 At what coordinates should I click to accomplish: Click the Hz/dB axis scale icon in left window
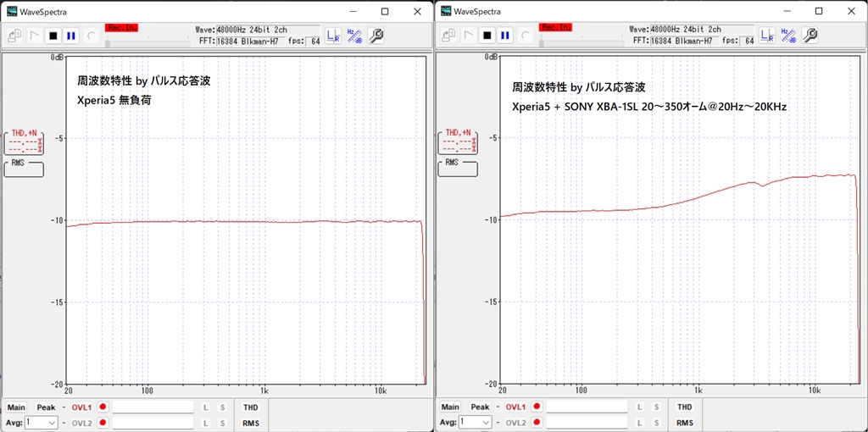pyautogui.click(x=354, y=36)
